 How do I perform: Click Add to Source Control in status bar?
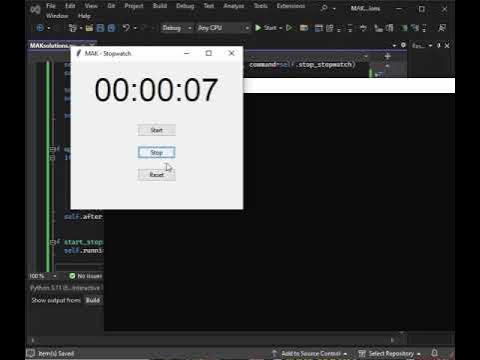tap(310, 354)
